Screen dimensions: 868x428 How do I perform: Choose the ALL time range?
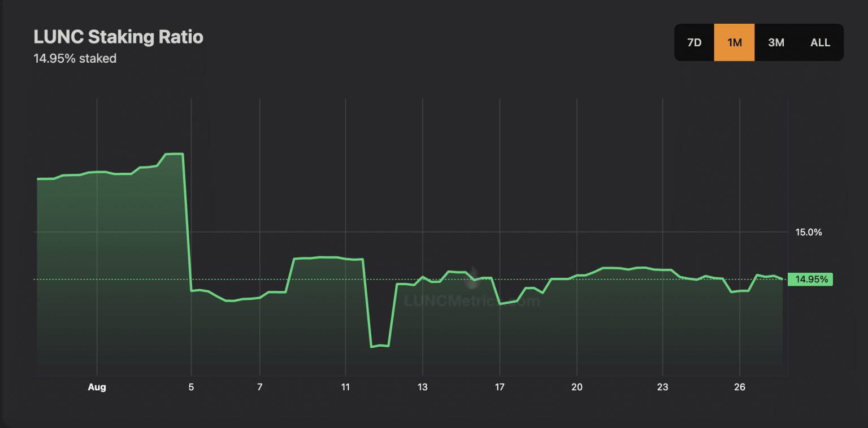(x=820, y=42)
